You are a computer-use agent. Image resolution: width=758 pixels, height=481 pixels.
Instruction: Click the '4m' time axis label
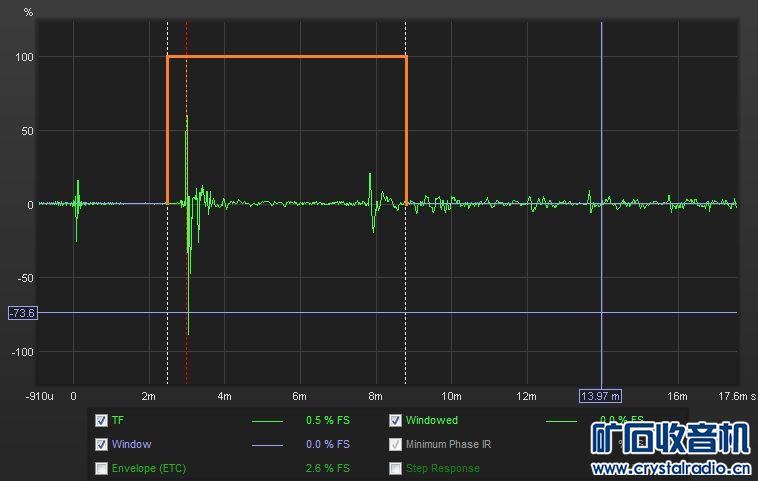(x=224, y=396)
